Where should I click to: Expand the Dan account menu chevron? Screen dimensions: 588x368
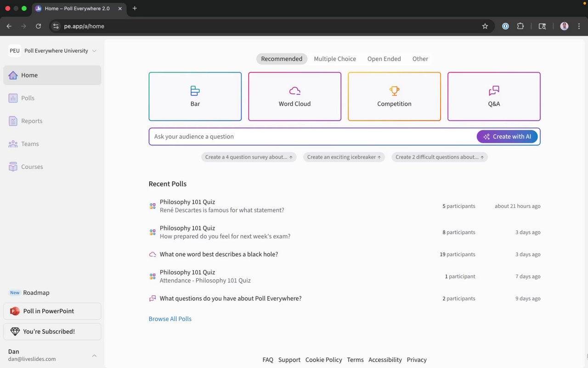pos(94,356)
